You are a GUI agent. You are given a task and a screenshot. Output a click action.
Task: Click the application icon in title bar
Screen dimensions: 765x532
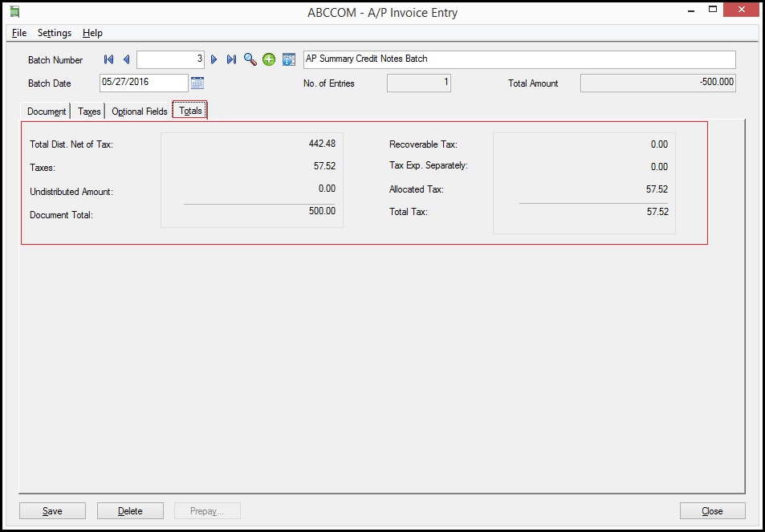point(14,12)
